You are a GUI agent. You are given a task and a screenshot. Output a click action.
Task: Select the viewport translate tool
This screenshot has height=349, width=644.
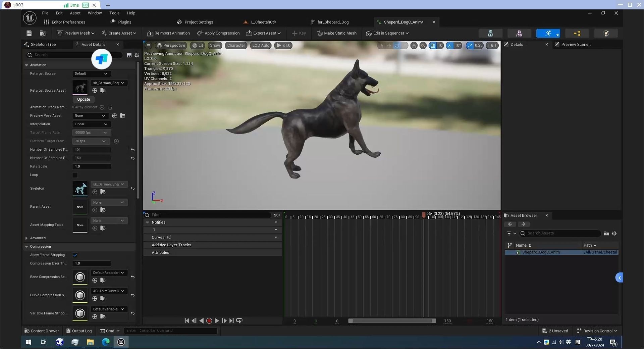[x=389, y=45]
